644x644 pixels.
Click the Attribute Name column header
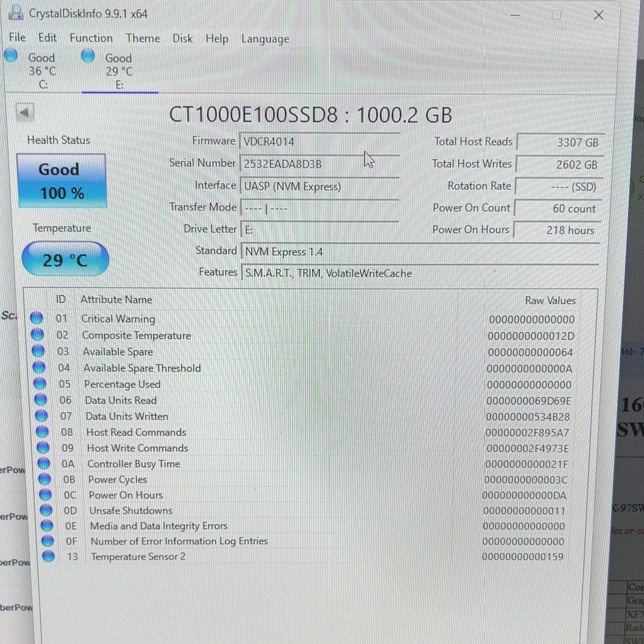tap(116, 299)
